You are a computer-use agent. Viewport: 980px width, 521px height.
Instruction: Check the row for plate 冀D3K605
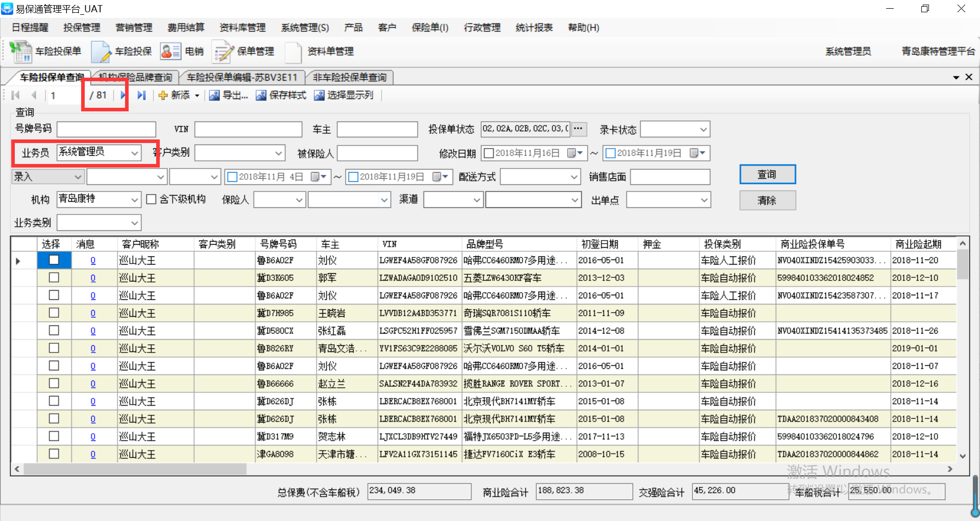coord(54,278)
